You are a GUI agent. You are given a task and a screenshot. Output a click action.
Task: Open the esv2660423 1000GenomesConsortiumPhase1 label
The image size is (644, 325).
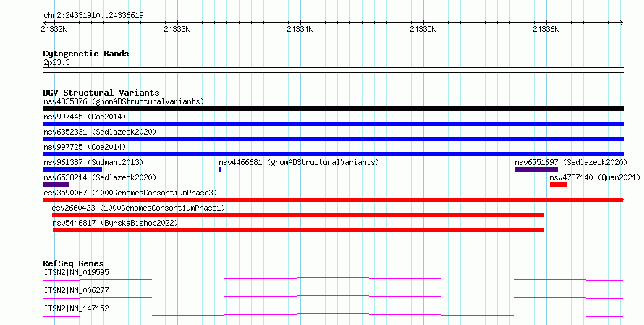(139, 208)
